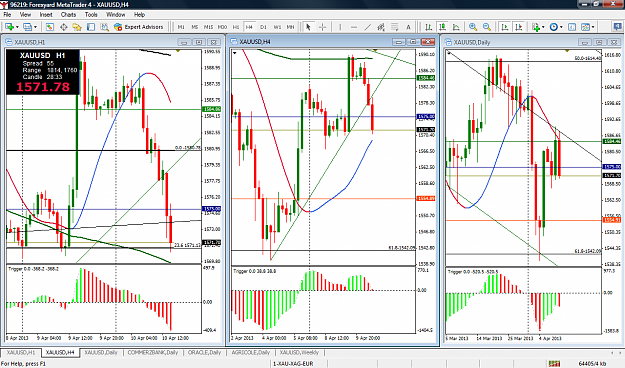Switch to the D1 timeframe
This screenshot has width=625, height=368.
click(263, 27)
